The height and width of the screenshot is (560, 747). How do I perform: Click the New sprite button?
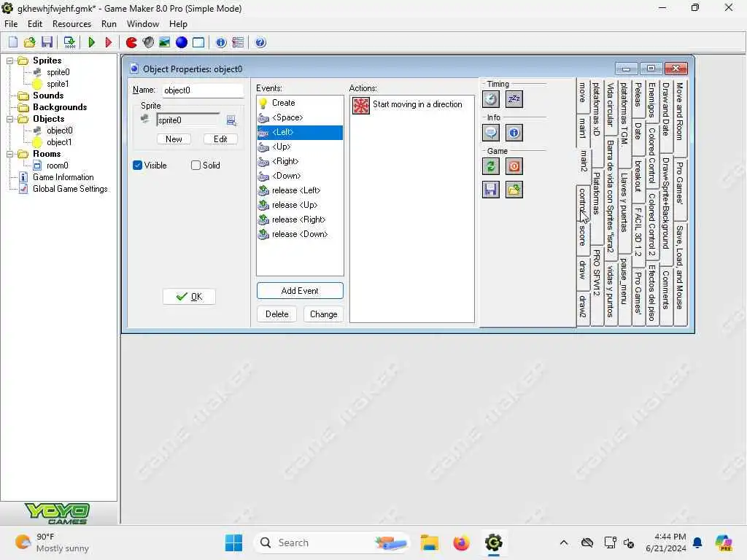pyautogui.click(x=174, y=139)
